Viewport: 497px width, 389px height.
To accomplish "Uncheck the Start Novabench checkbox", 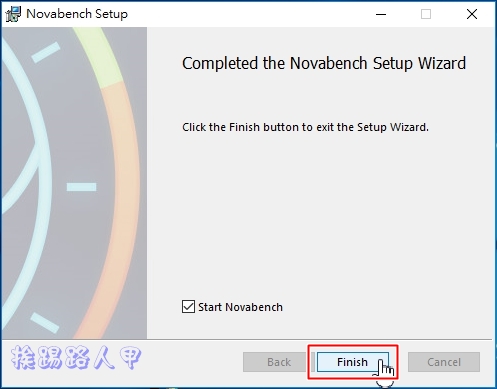I will (x=188, y=306).
